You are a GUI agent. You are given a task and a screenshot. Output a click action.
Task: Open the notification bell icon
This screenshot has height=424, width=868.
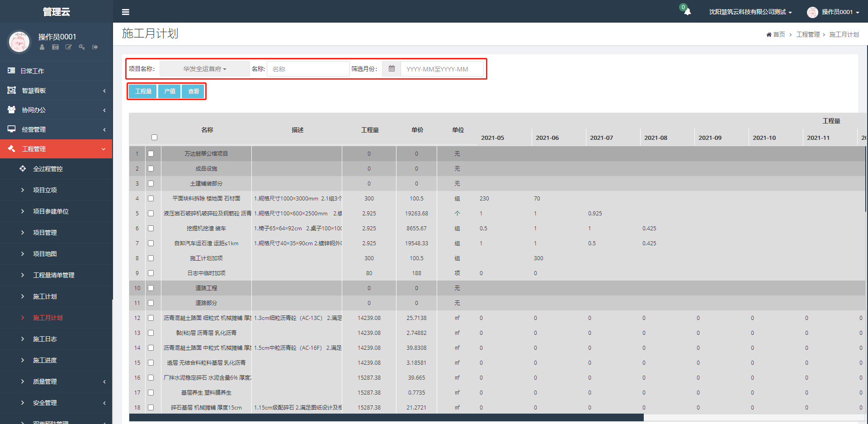[x=687, y=12]
